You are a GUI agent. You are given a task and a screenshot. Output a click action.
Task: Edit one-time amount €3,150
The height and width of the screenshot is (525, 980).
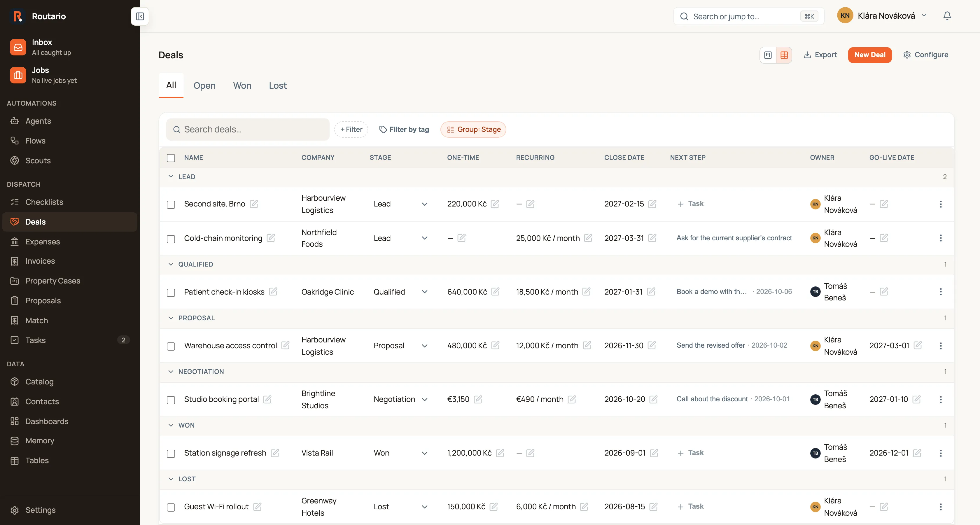tap(478, 399)
